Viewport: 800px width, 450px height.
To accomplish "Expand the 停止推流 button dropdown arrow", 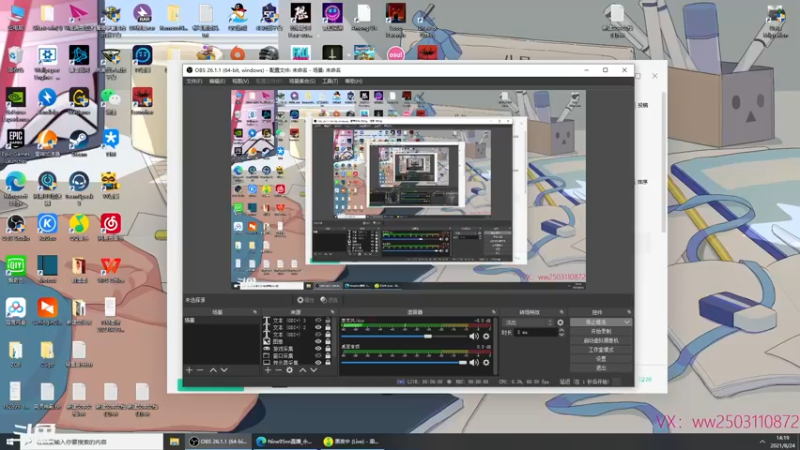I will (627, 322).
